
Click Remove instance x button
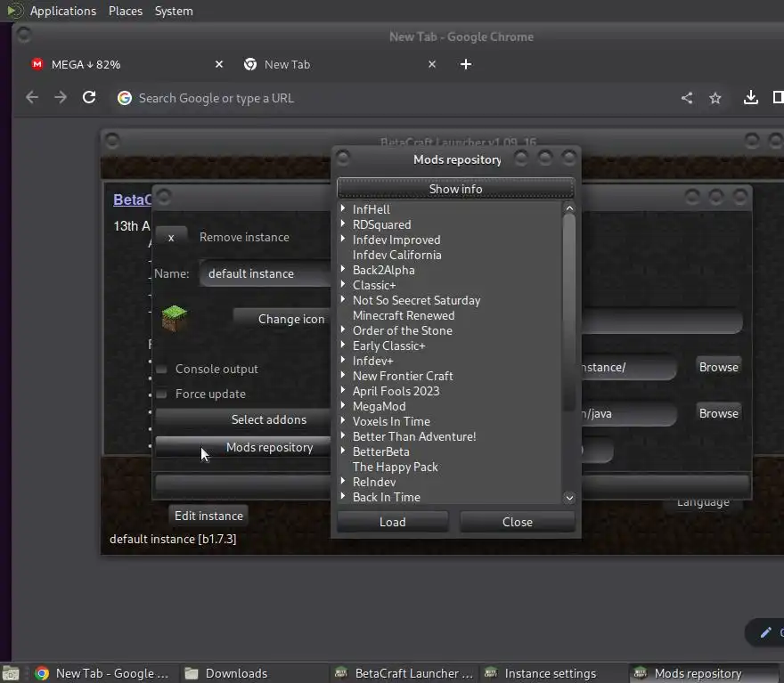(x=171, y=238)
